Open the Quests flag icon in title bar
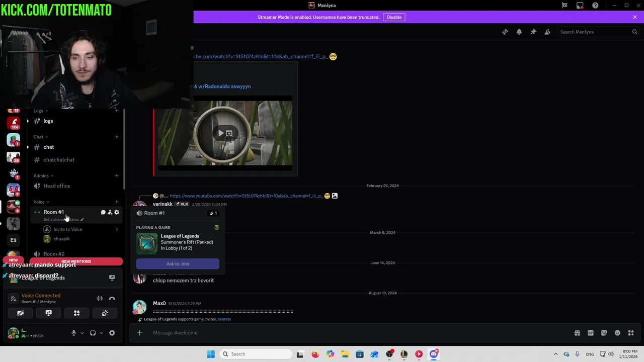This screenshot has height=362, width=644. pos(565,6)
